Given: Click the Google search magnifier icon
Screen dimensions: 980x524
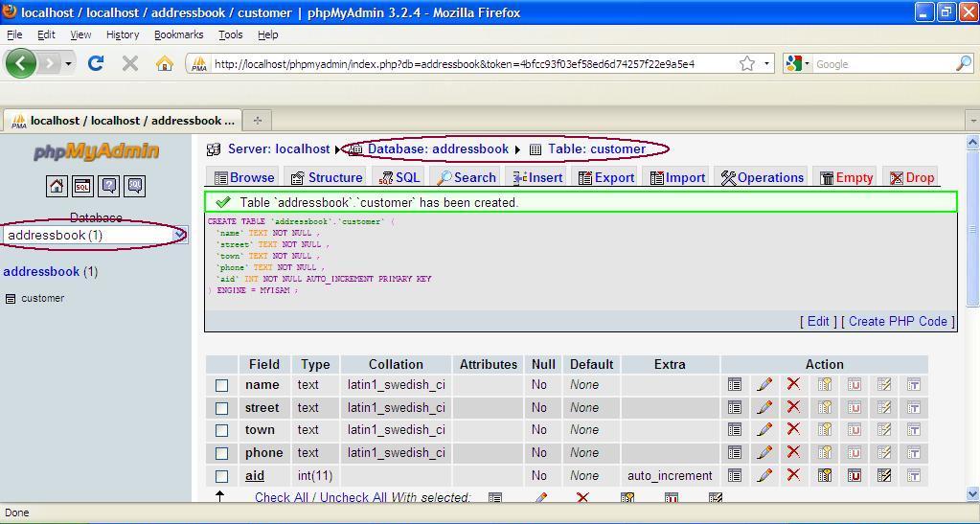Looking at the screenshot, I should point(964,63).
